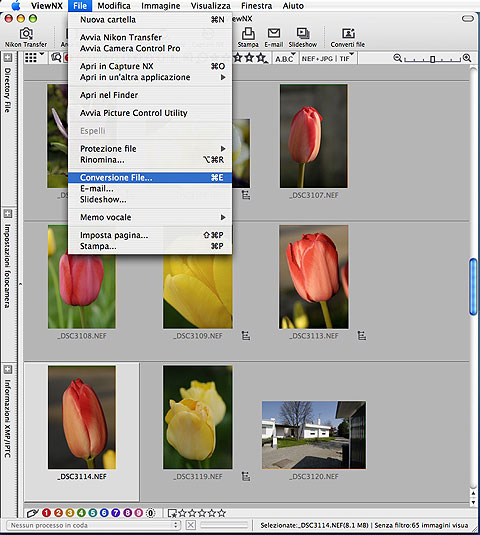Screen dimensions: 480x535
Task: Open the Modifica menu
Action: (x=114, y=6)
